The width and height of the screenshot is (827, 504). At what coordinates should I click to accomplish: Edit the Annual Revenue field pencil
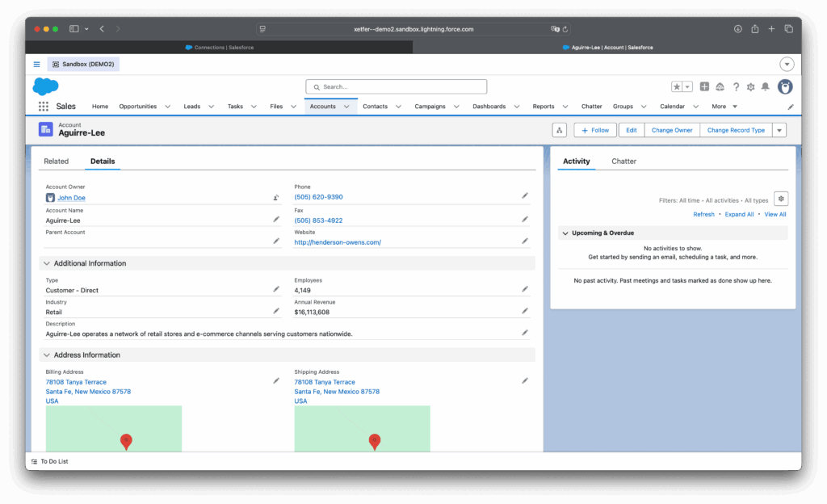tap(525, 311)
